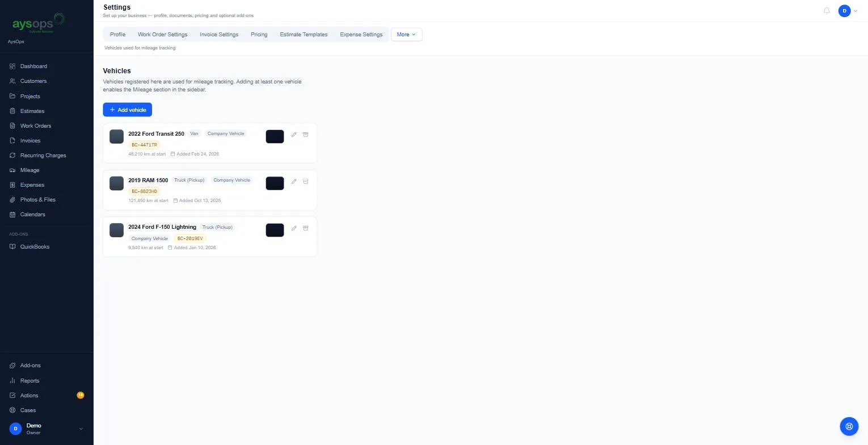868x445 pixels.
Task: Click the aysops logo
Action: (x=39, y=23)
